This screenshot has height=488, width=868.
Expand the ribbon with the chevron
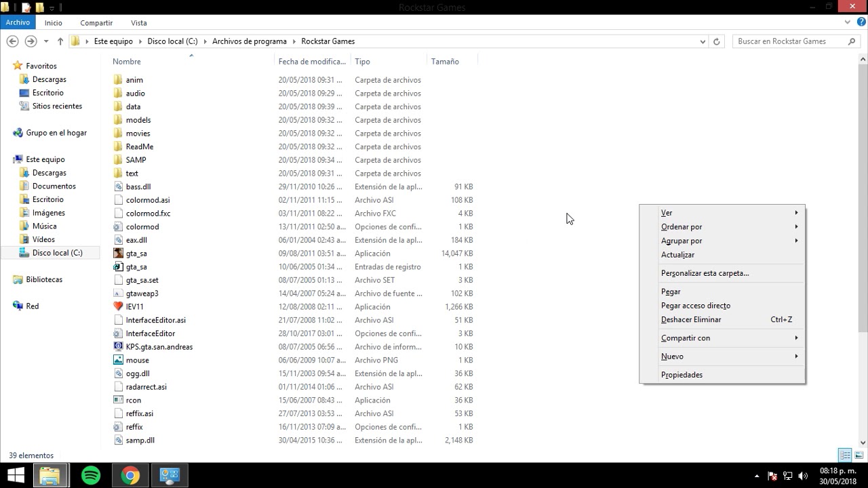pyautogui.click(x=848, y=22)
